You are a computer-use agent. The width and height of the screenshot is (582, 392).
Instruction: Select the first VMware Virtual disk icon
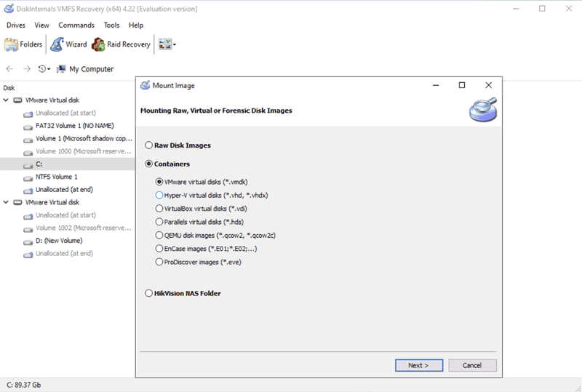click(x=17, y=100)
